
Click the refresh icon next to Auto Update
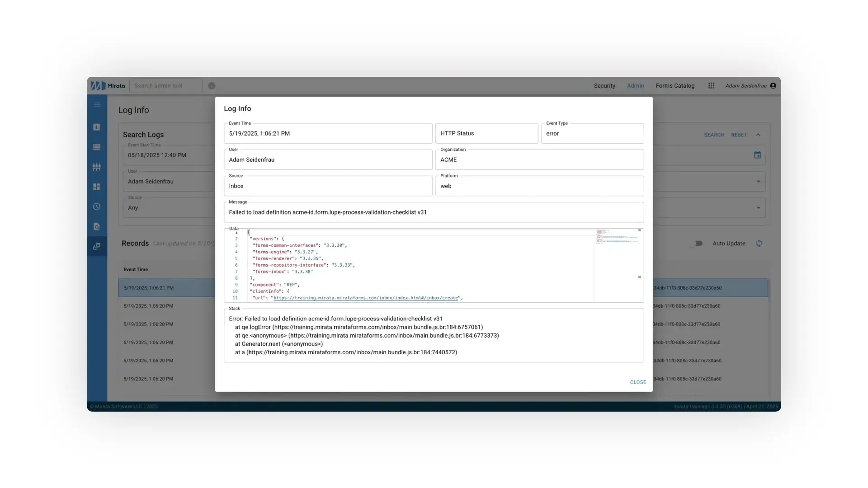(x=759, y=243)
